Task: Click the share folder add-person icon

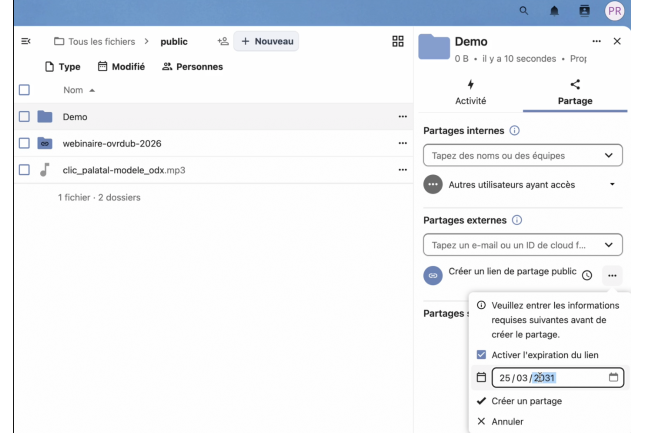Action: point(223,41)
